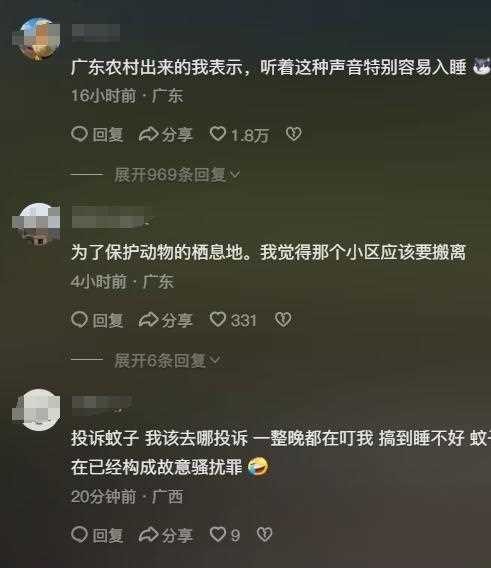
Task: Dislike the first Guangdong comment
Action: [x=294, y=134]
